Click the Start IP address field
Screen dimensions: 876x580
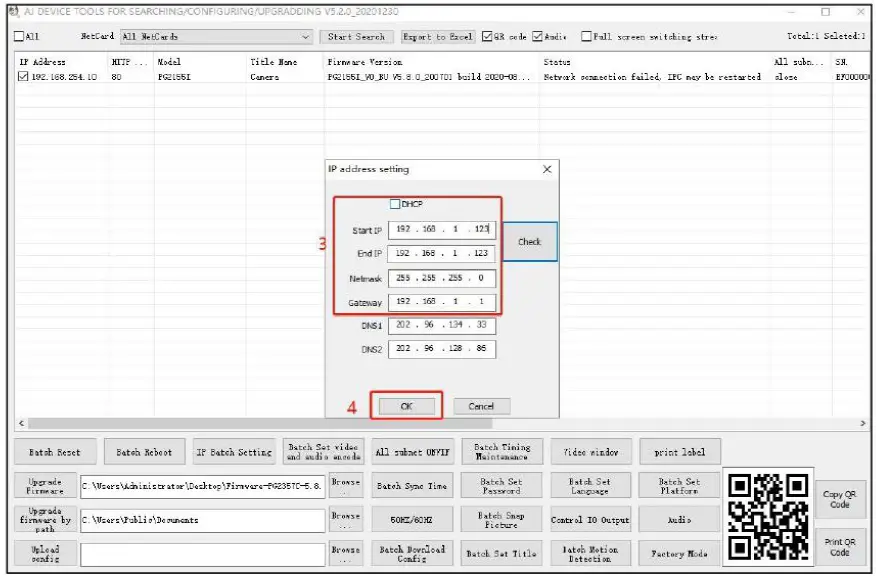(442, 230)
